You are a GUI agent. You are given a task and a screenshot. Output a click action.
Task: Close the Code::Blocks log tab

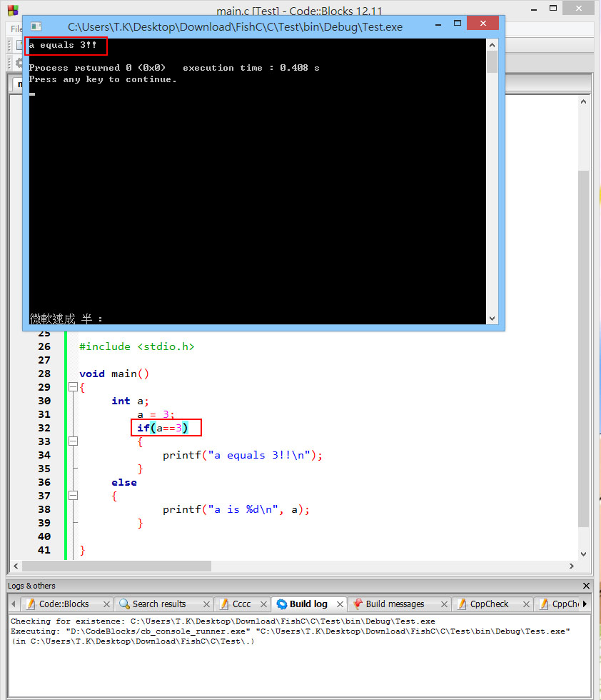click(106, 604)
